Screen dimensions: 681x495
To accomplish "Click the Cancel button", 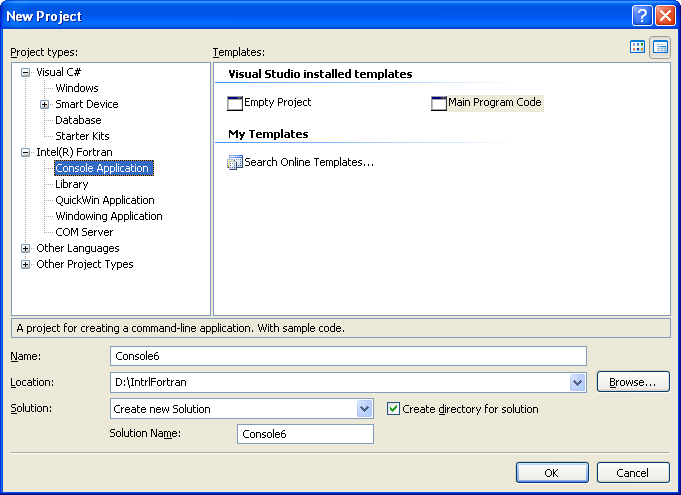I will [x=633, y=473].
